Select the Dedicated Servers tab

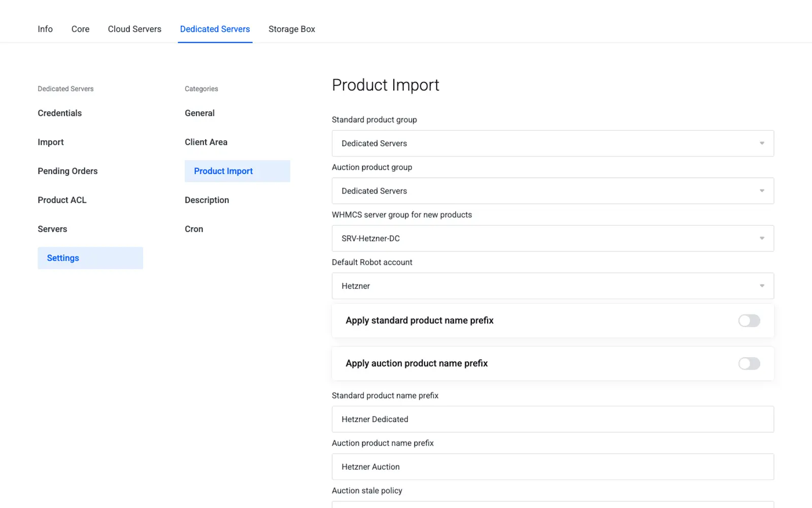215,29
